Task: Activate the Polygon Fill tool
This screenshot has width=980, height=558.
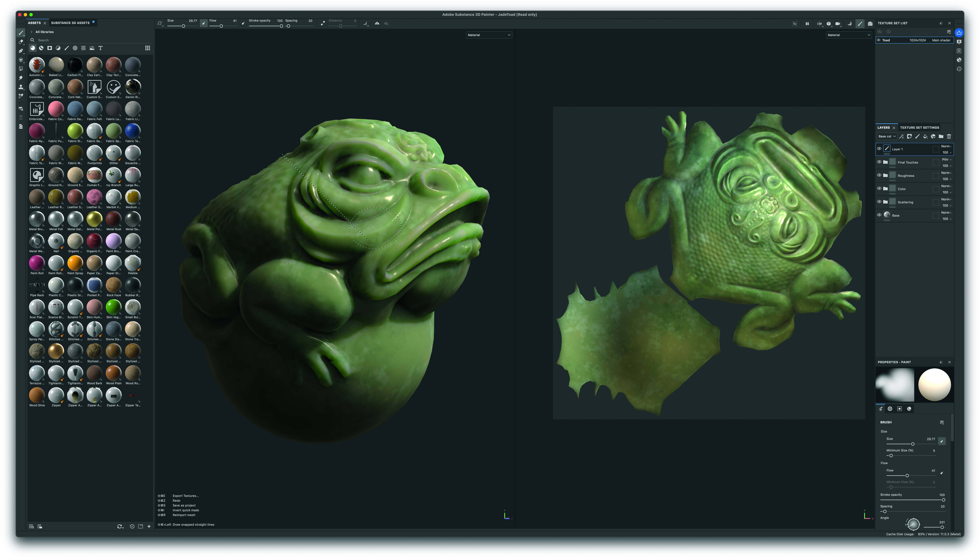Action: click(x=21, y=69)
